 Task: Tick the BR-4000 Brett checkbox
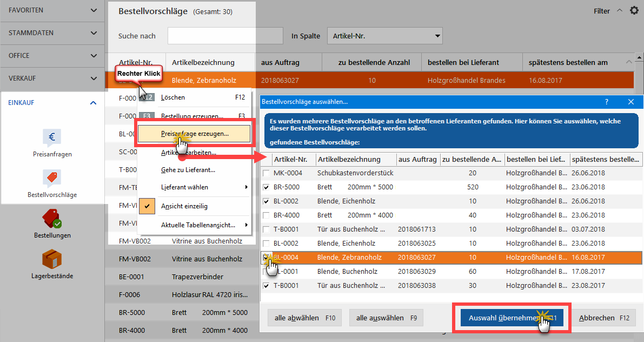pos(266,215)
